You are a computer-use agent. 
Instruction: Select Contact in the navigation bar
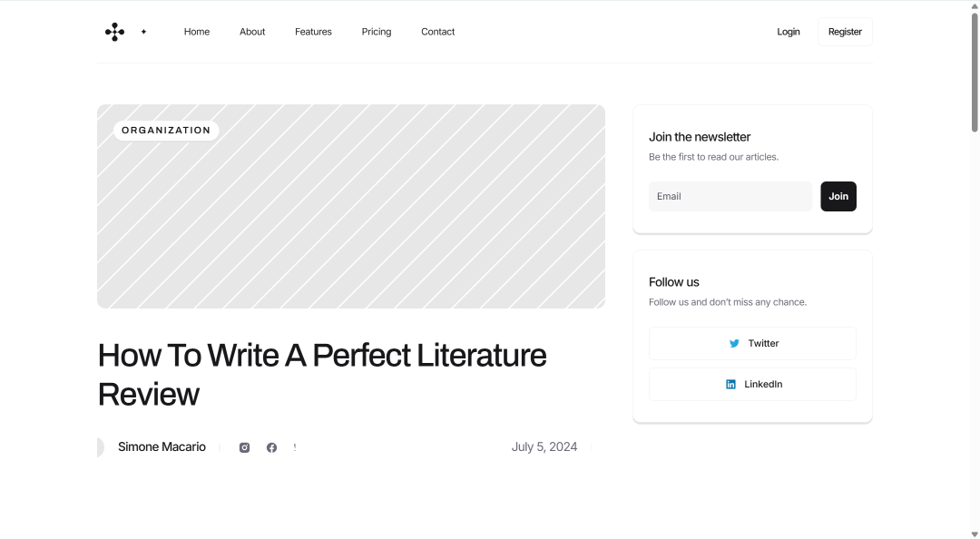click(x=437, y=32)
